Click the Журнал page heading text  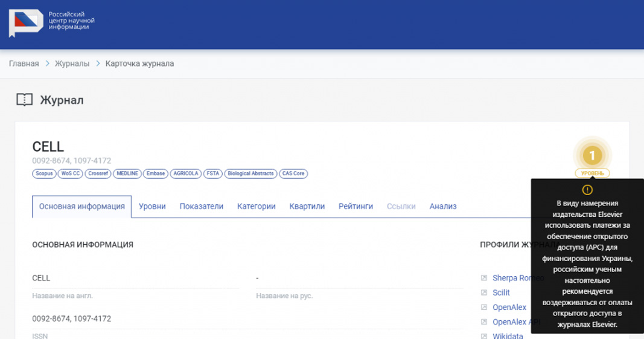[x=62, y=100]
